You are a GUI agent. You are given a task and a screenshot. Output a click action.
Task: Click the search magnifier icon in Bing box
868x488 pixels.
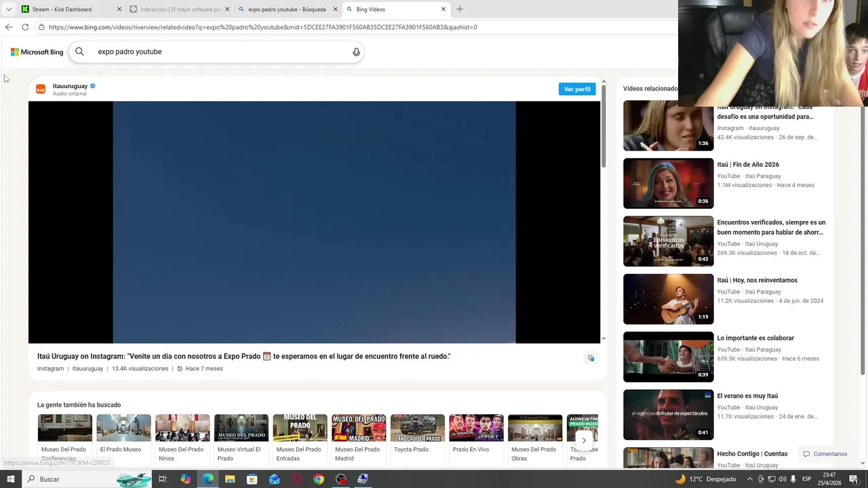(79, 52)
